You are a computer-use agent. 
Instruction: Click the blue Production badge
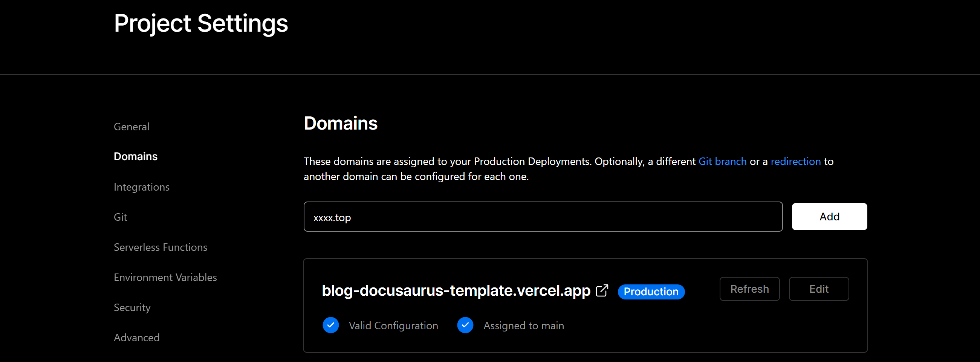click(x=651, y=292)
